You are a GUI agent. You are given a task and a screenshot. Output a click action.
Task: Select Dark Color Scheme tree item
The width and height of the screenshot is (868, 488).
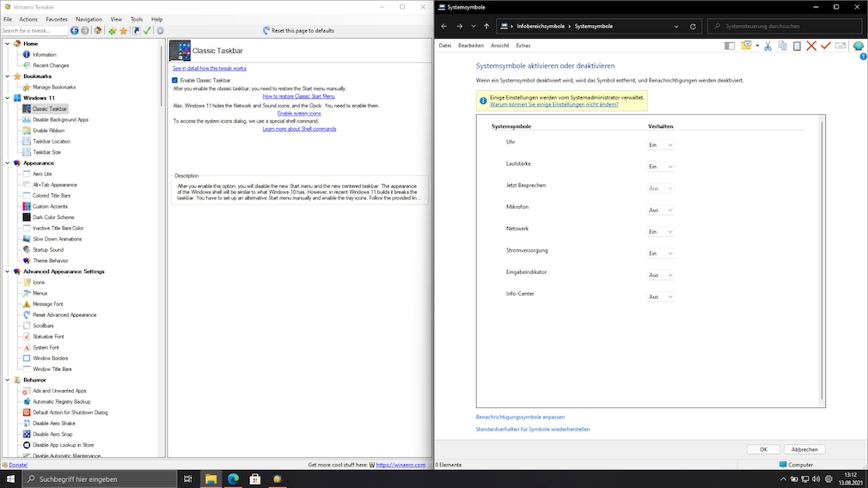(x=53, y=217)
